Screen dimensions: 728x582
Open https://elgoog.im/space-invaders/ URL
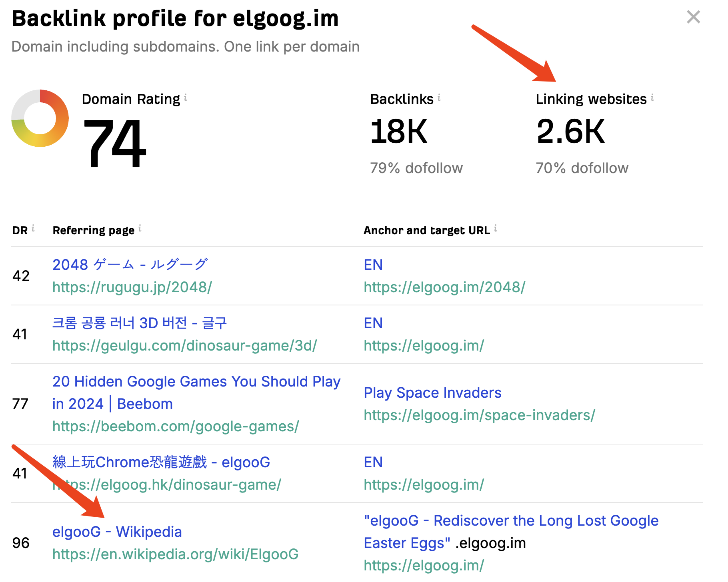tap(479, 415)
